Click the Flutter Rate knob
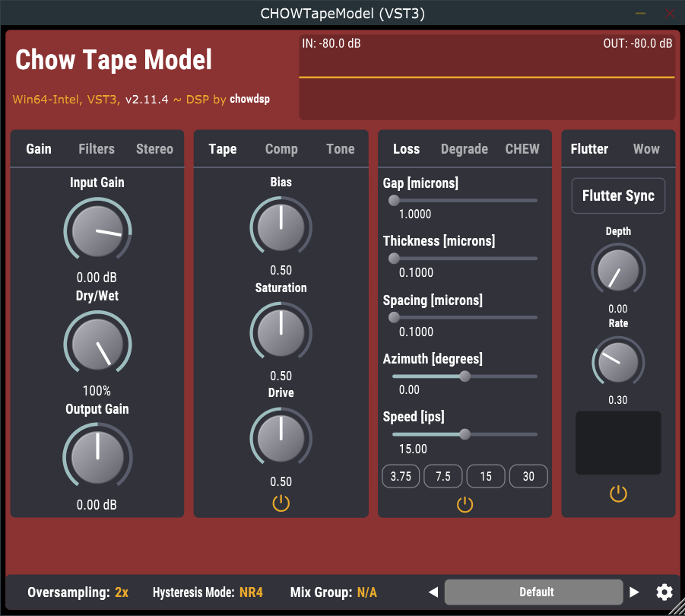This screenshot has width=685, height=616. [x=618, y=363]
